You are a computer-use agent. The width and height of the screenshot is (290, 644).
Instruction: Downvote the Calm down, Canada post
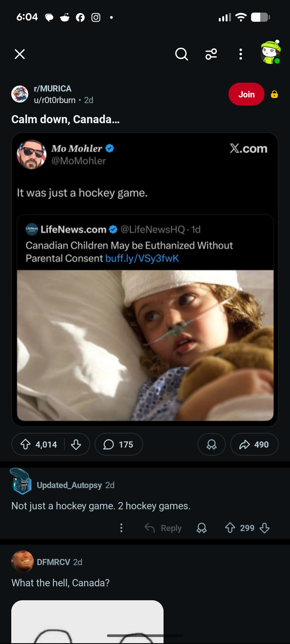pos(76,444)
